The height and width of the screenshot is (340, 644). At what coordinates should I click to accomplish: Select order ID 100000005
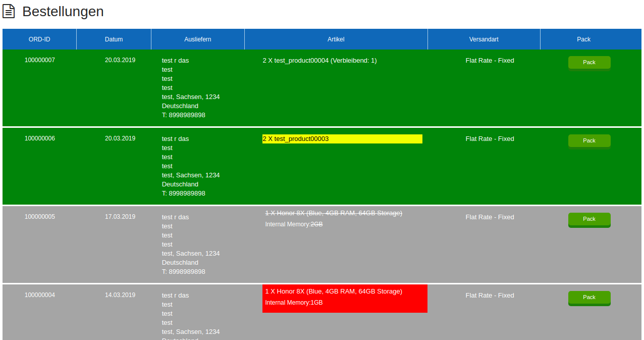pos(39,216)
